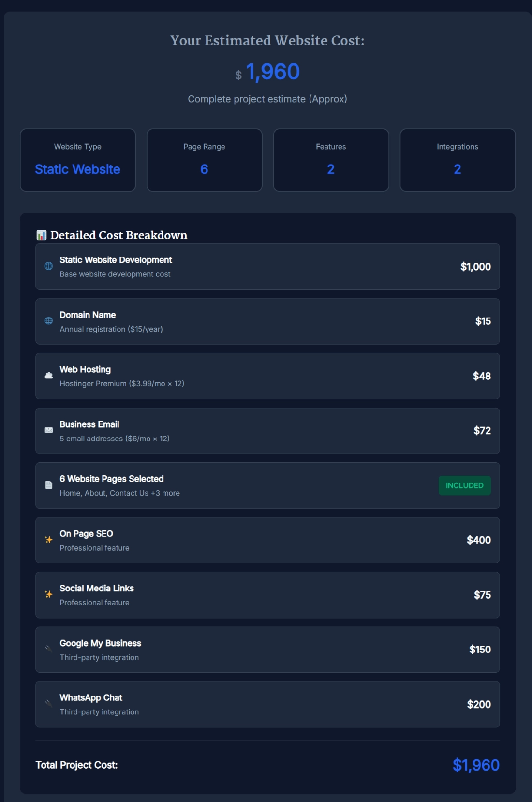Click the $400 On Page SEO price
The height and width of the screenshot is (802, 532).
(478, 540)
